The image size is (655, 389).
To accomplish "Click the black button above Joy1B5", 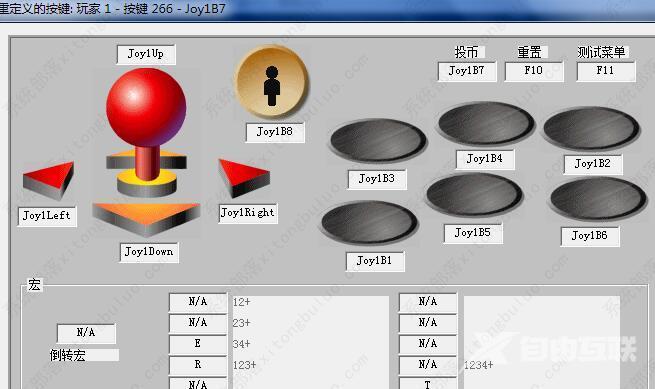I will pos(475,195).
